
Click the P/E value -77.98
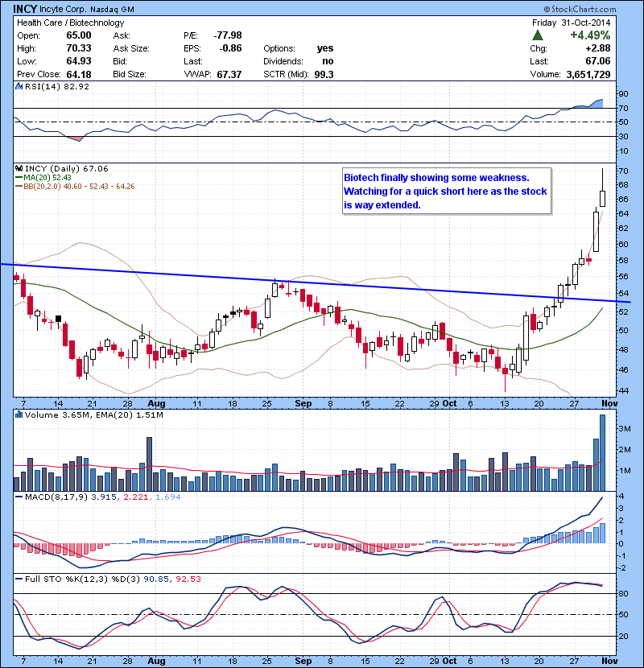point(228,35)
